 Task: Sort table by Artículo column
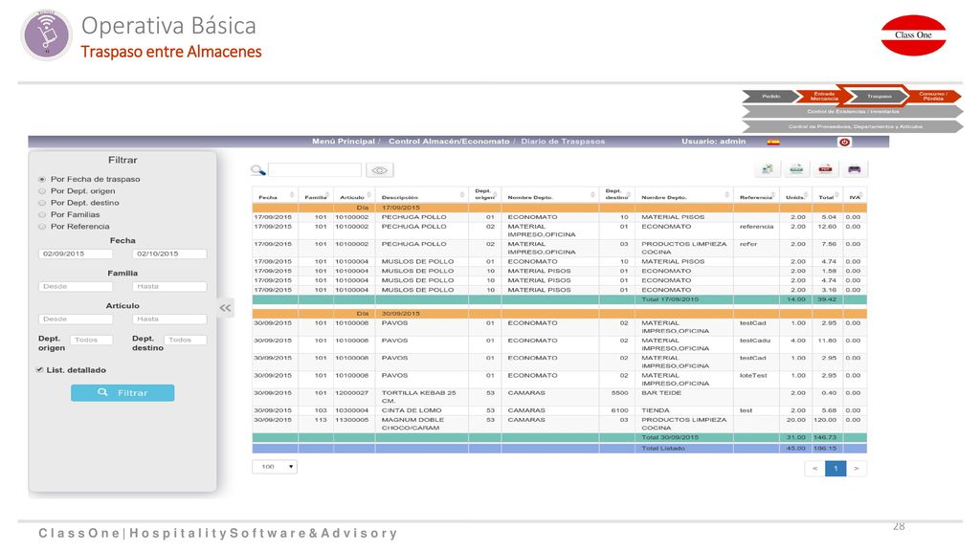(354, 197)
